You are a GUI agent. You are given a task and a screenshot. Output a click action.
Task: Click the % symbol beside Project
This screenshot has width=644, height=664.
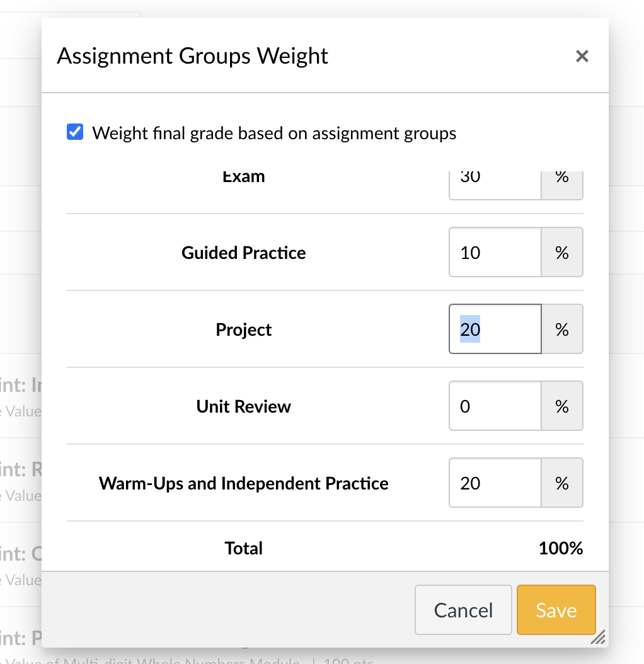coord(561,329)
